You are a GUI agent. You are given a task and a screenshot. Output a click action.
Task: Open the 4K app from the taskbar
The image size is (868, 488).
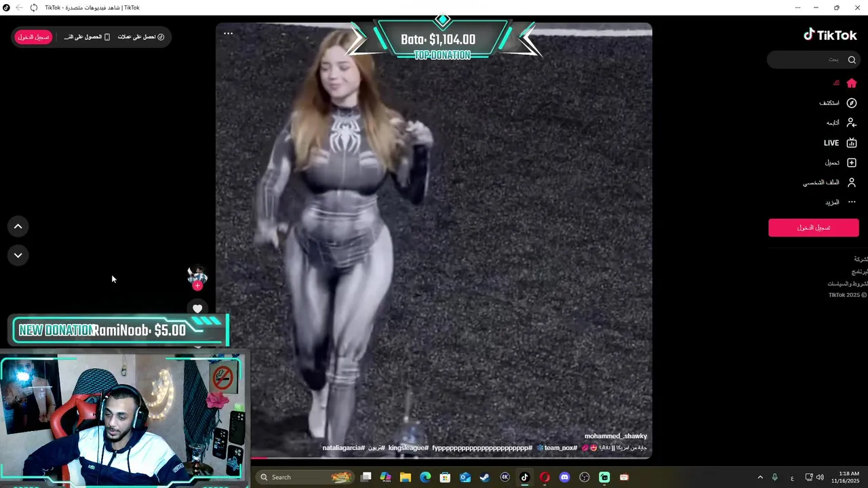coord(505,477)
